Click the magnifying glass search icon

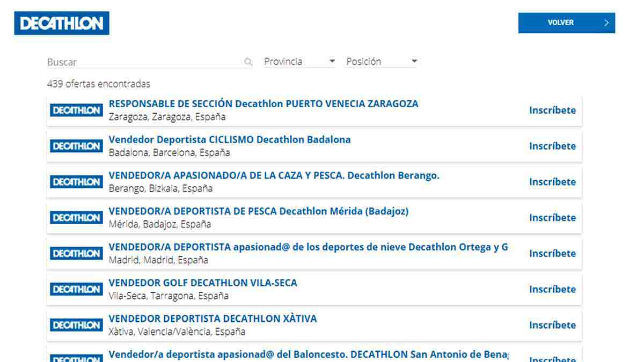[248, 62]
